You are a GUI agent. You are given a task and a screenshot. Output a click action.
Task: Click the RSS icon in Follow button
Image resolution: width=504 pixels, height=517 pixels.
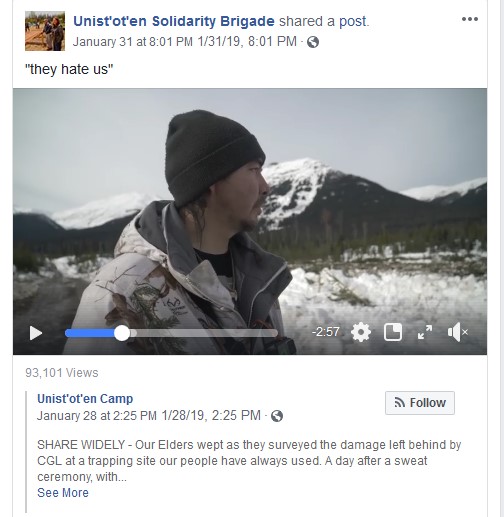coord(400,402)
